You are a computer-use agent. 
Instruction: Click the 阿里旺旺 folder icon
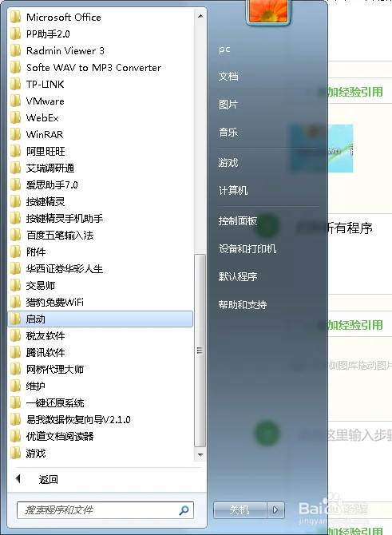[15, 151]
